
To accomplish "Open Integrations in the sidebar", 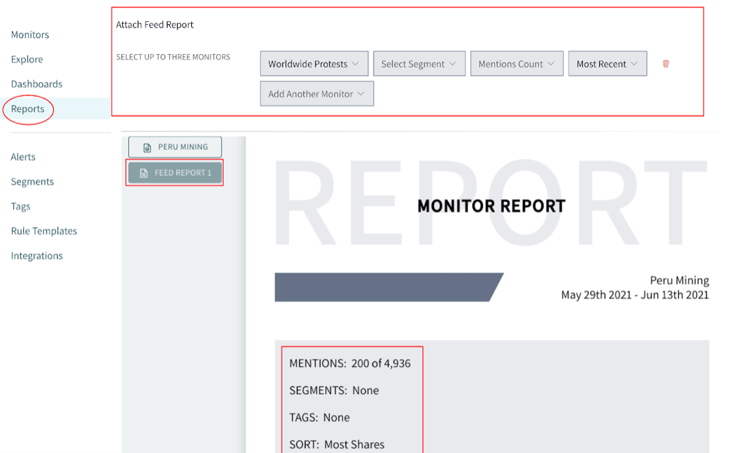I will [x=36, y=256].
